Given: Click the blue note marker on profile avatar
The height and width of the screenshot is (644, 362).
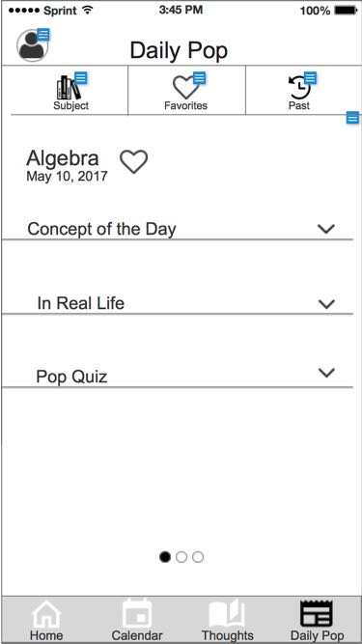Looking at the screenshot, I should point(43,35).
